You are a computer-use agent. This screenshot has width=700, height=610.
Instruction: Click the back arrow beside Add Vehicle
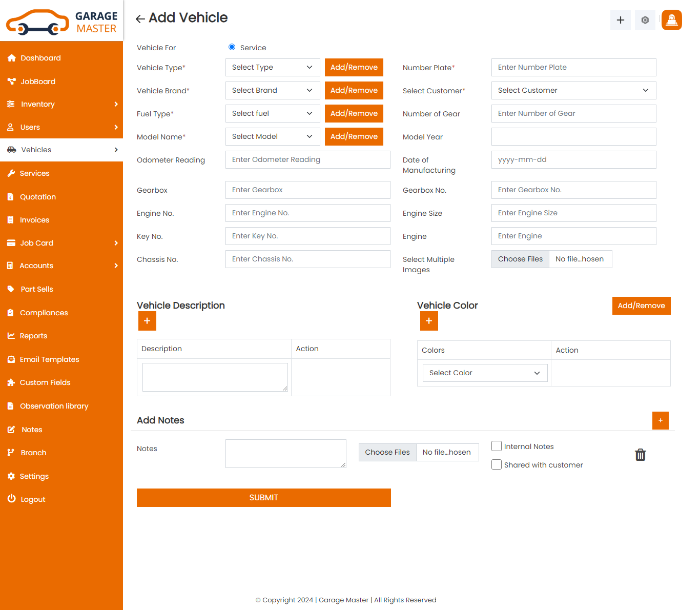click(140, 19)
